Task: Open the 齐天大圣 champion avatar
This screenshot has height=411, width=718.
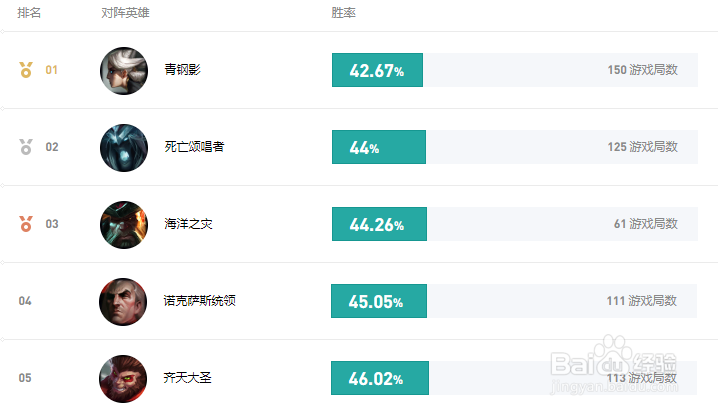Action: point(124,377)
